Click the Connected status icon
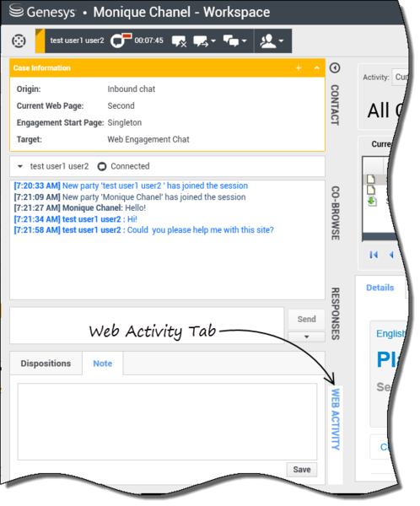Image resolution: width=420 pixels, height=506 pixels. pyautogui.click(x=102, y=166)
